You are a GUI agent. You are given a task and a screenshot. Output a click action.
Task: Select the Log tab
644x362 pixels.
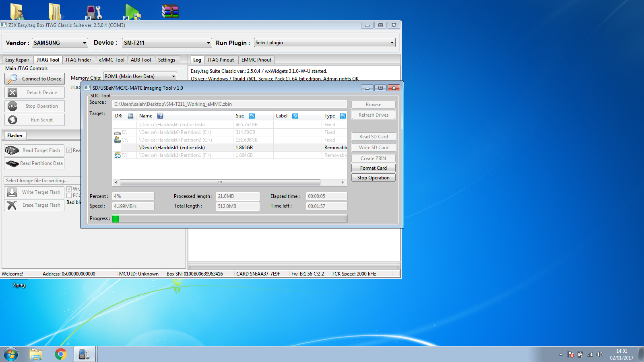pyautogui.click(x=197, y=60)
